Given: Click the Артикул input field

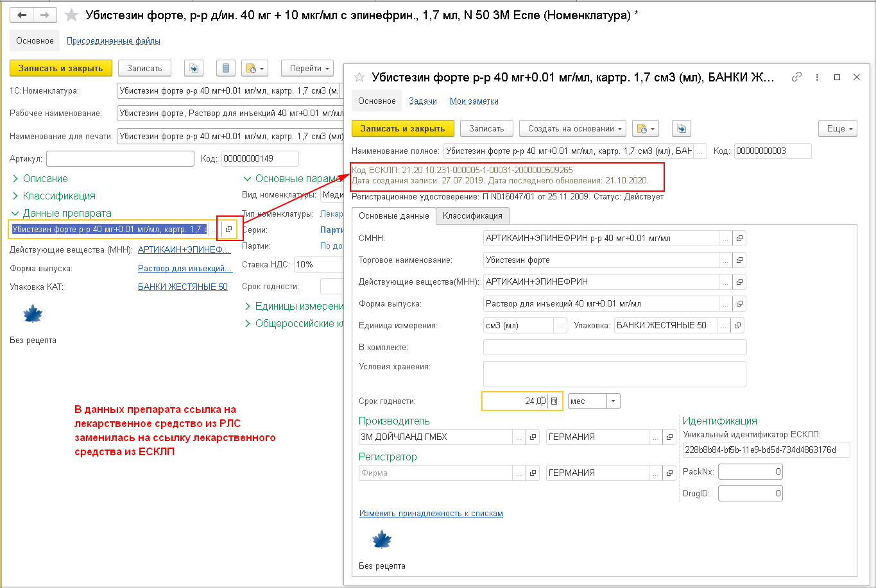Looking at the screenshot, I should (120, 158).
